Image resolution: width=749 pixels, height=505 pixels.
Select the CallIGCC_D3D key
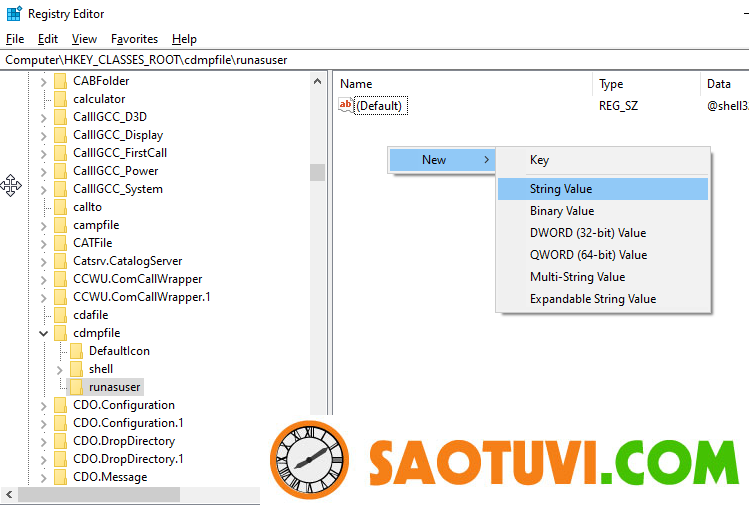110,117
